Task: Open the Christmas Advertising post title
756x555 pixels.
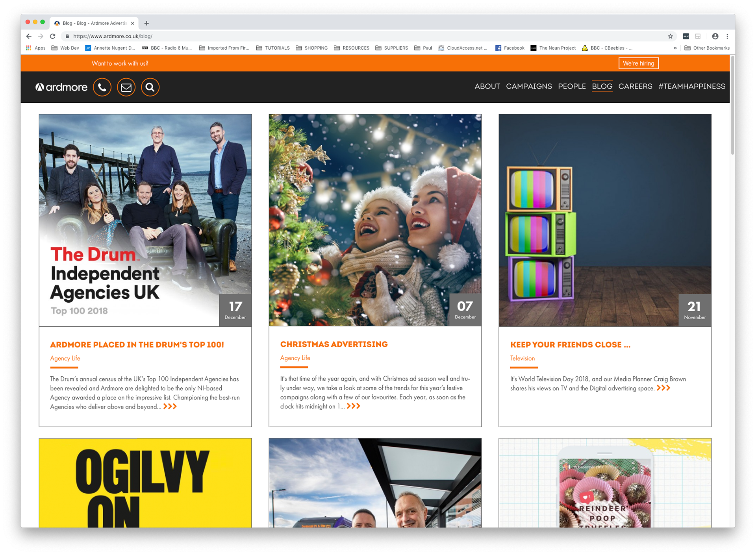Action: (x=334, y=344)
